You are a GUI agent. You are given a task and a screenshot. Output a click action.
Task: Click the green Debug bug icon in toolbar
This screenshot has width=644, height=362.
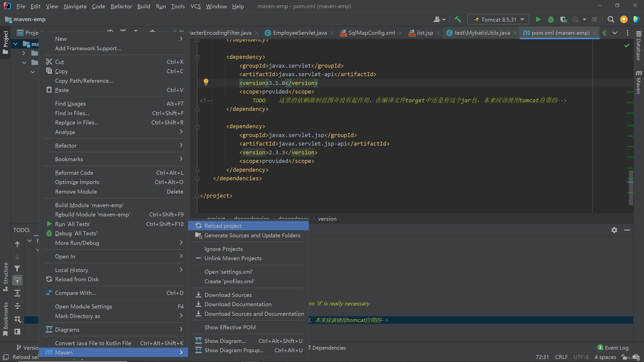(551, 20)
